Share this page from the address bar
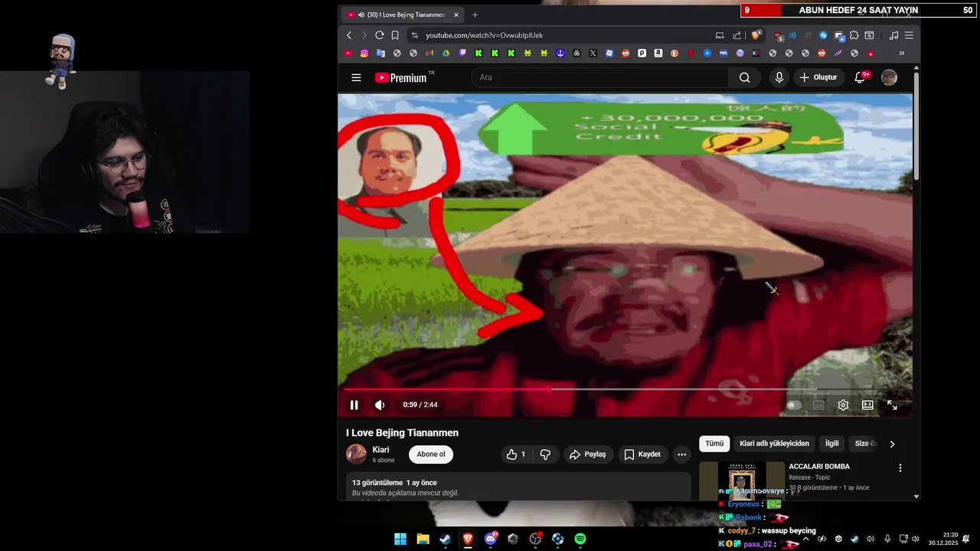 [737, 35]
